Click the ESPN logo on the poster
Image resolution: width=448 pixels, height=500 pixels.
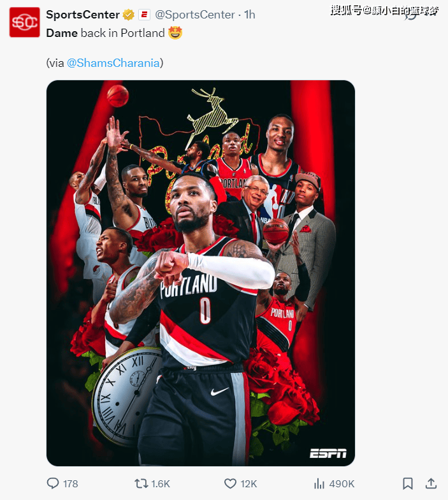[x=328, y=453]
